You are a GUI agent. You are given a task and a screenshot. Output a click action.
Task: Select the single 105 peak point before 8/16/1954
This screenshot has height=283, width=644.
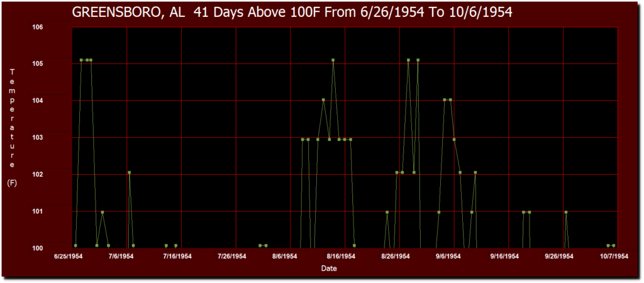click(x=333, y=60)
